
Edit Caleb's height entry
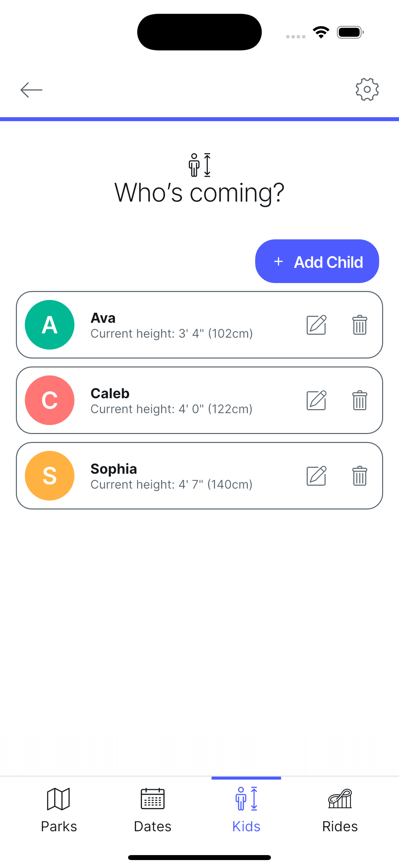click(x=316, y=400)
